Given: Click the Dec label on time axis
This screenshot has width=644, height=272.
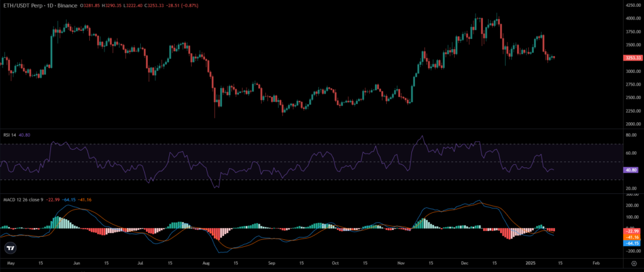Looking at the screenshot, I should [x=464, y=263].
